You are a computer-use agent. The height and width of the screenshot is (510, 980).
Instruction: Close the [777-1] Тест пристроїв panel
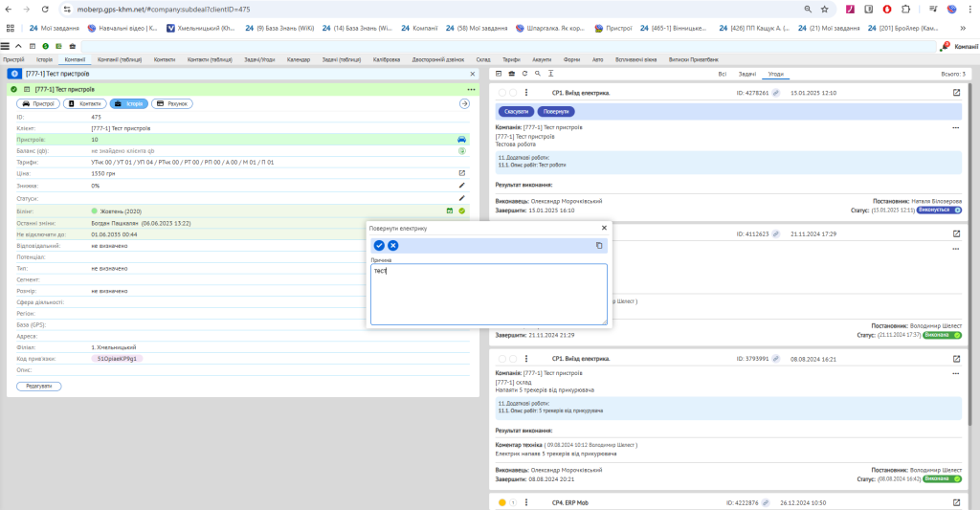473,74
